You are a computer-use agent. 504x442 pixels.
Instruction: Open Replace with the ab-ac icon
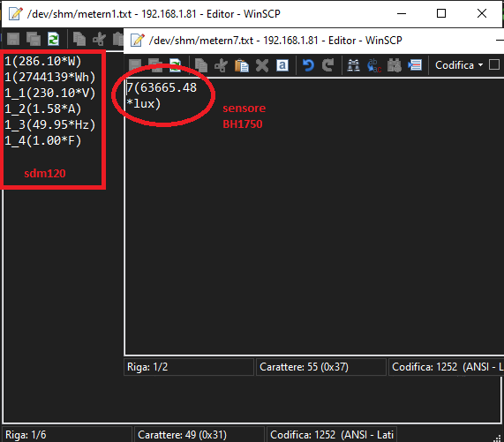pyautogui.click(x=374, y=65)
